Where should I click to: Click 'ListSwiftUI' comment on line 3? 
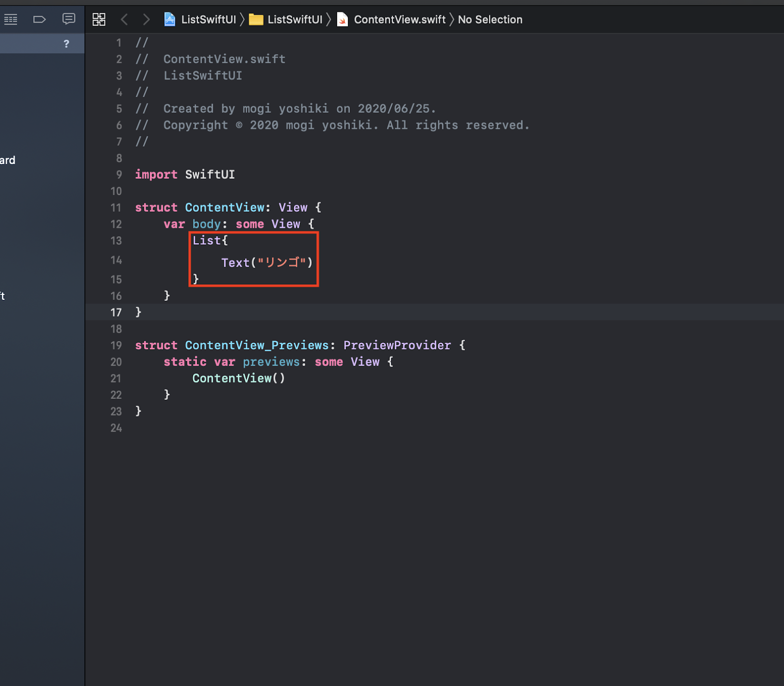pos(203,75)
